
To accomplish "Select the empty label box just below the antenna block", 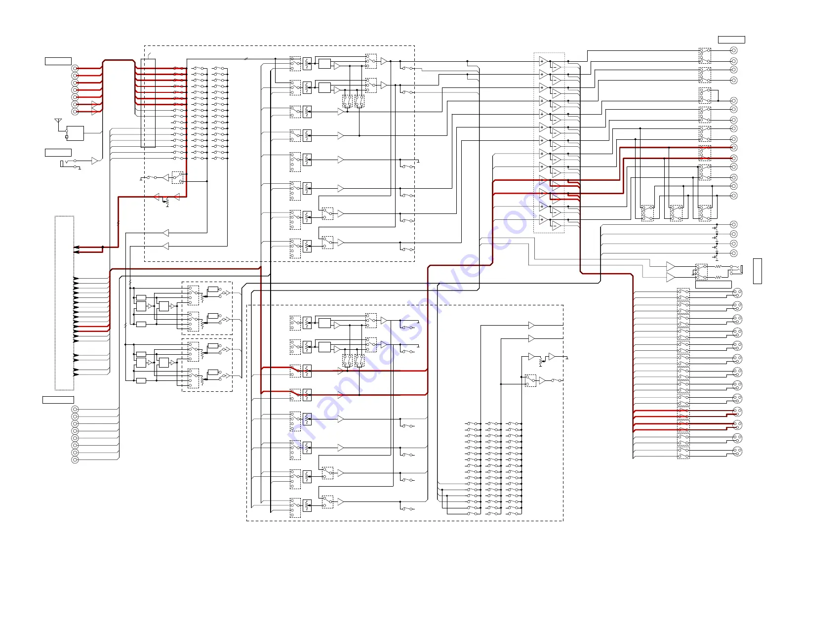I will pos(58,153).
